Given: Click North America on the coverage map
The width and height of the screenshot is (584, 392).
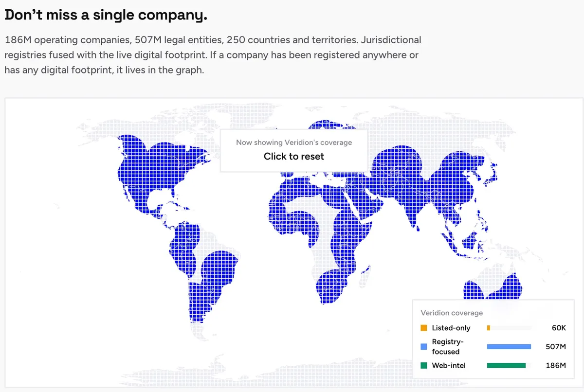Looking at the screenshot, I should (x=156, y=170).
